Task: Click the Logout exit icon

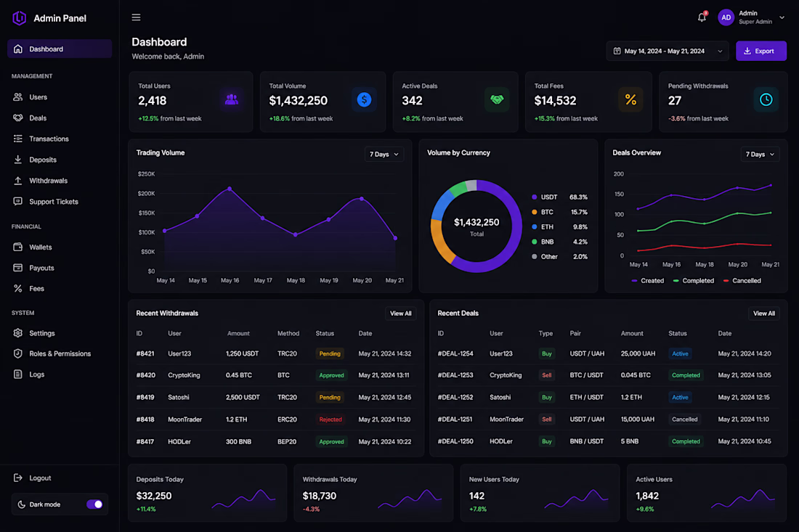Action: pos(18,478)
